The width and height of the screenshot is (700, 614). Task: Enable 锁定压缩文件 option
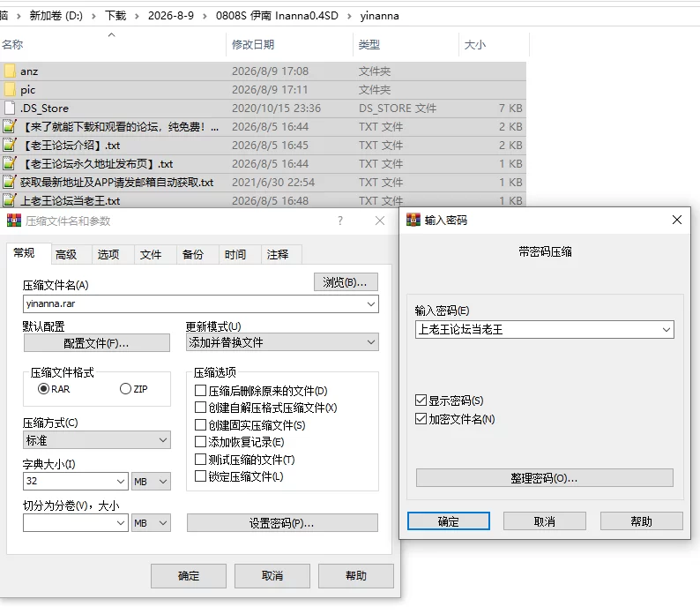coord(200,476)
